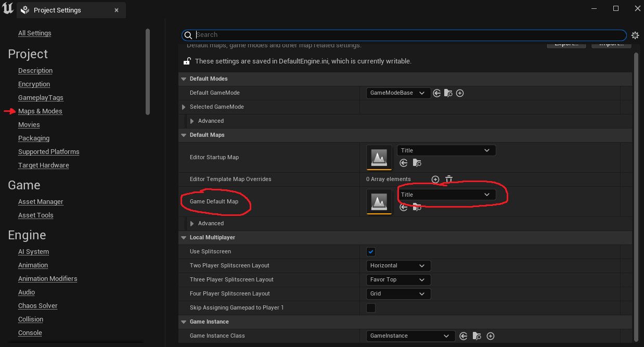Click the settings Search field
The image size is (644, 347).
click(404, 35)
